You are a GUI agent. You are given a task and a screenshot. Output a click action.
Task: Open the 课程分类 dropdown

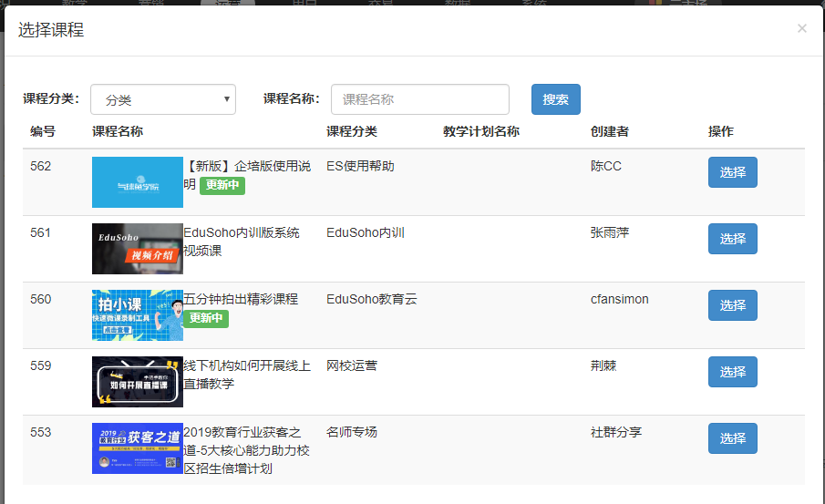pos(163,99)
